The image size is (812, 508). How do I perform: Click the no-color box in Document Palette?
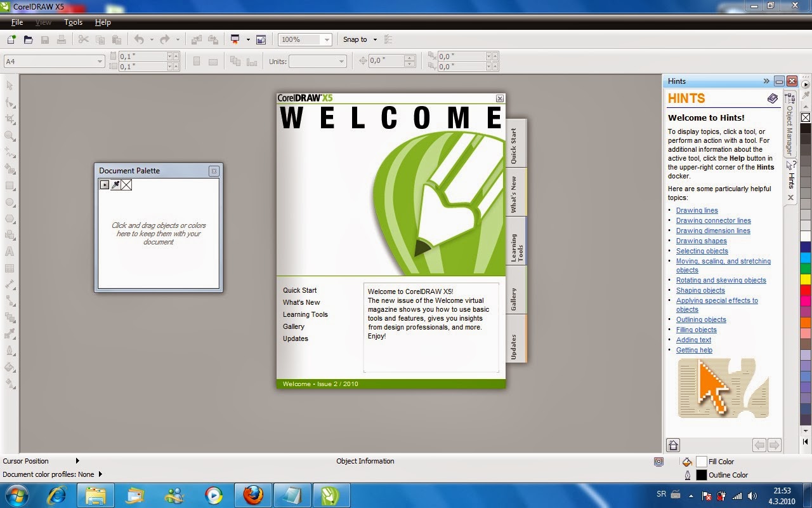pos(126,185)
